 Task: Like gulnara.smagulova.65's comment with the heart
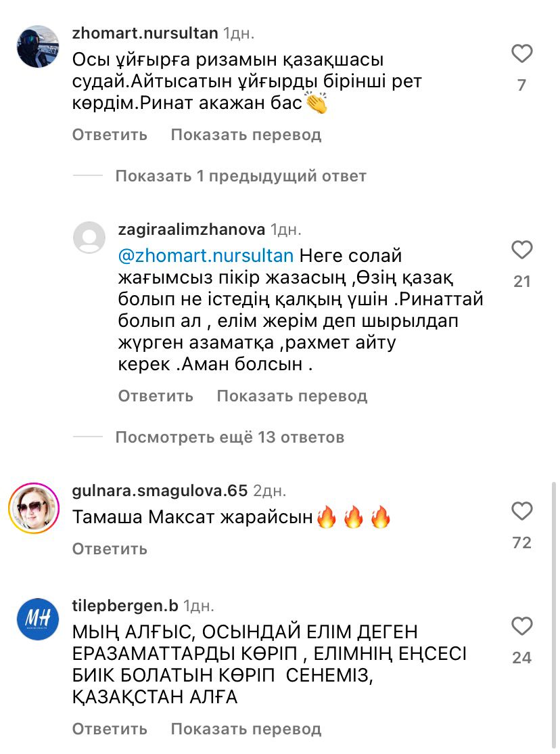[521, 511]
